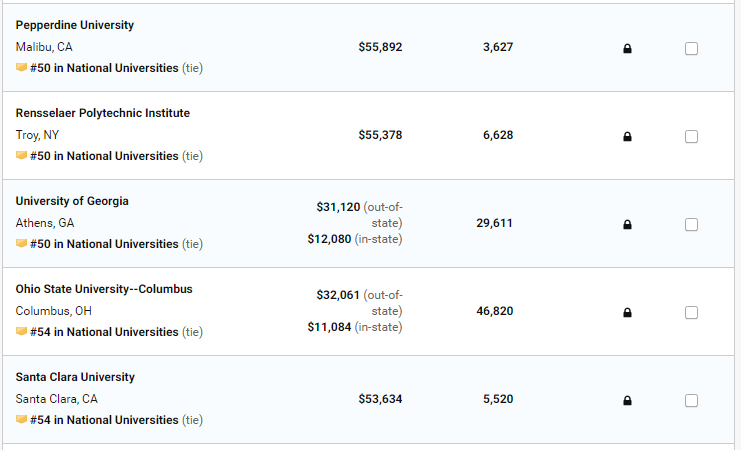This screenshot has height=450, width=741.
Task: Go to Santa Clara University profile
Action: coord(75,377)
